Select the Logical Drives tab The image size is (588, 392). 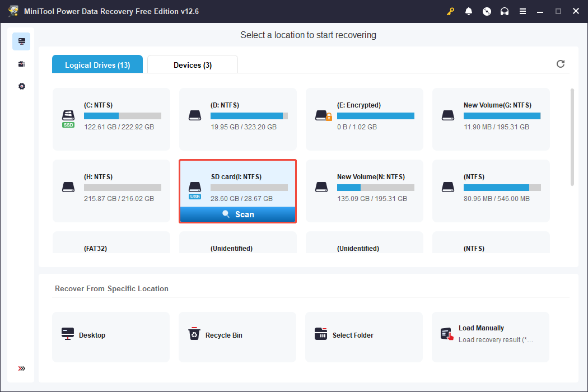pos(97,64)
